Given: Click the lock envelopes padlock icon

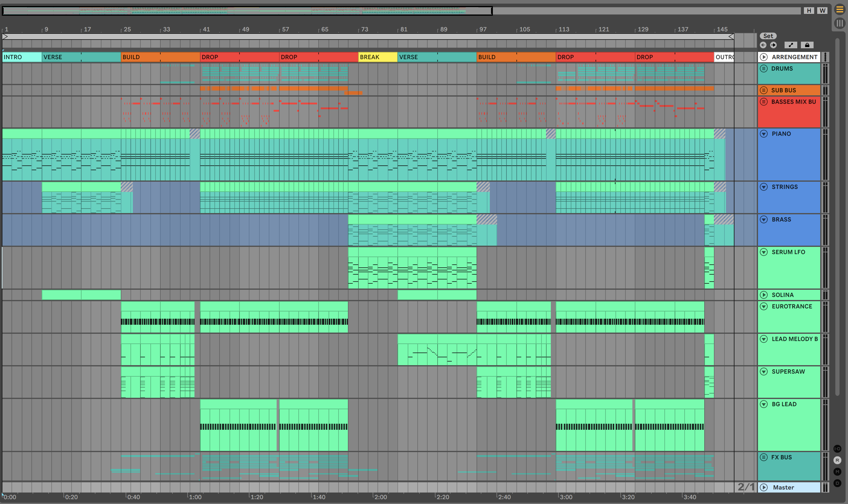Looking at the screenshot, I should pyautogui.click(x=807, y=45).
